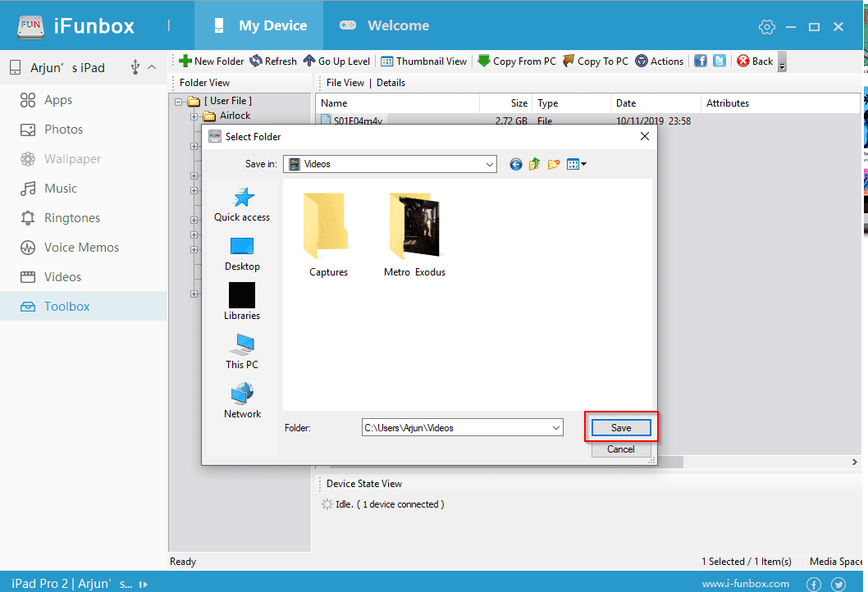This screenshot has height=592, width=868.
Task: Switch to Welcome tab
Action: click(x=384, y=25)
